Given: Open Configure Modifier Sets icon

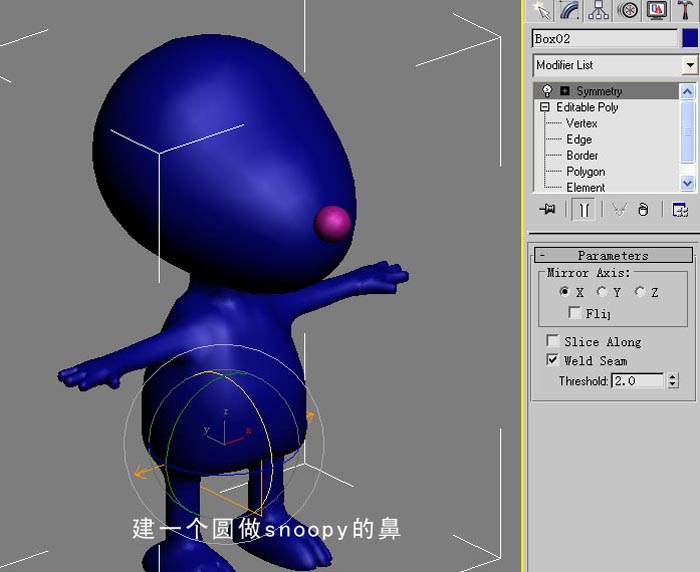Looking at the screenshot, I should tap(680, 209).
